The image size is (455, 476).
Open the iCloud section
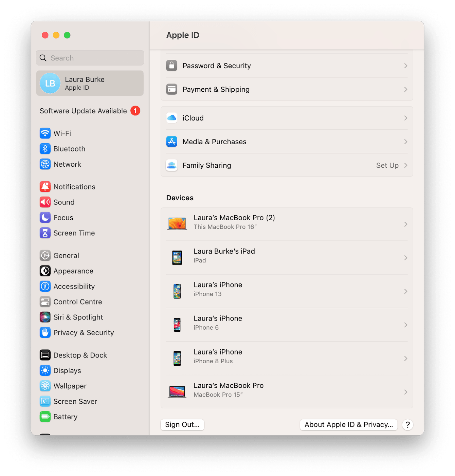click(287, 118)
